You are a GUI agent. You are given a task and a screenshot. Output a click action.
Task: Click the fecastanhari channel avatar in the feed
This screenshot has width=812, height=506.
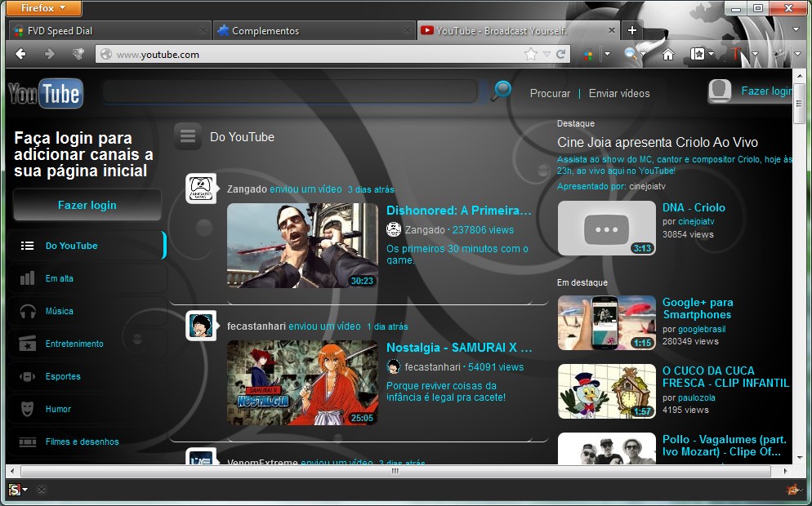coord(201,326)
